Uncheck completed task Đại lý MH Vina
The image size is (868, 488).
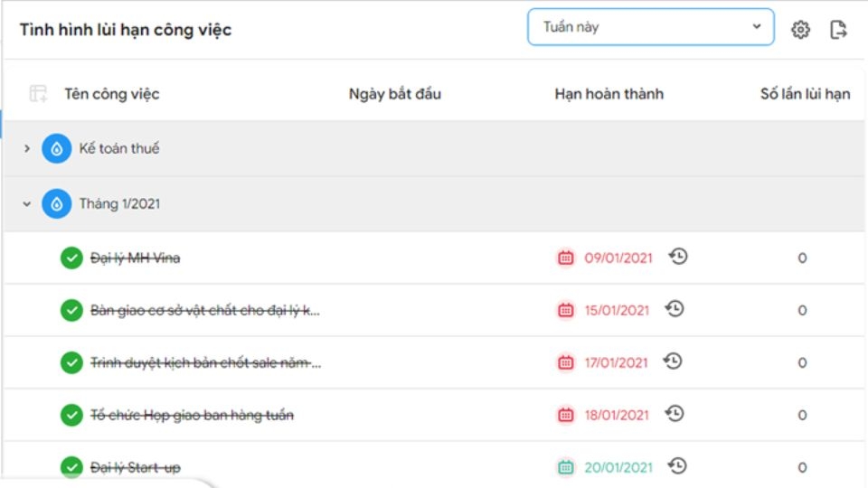(71, 258)
